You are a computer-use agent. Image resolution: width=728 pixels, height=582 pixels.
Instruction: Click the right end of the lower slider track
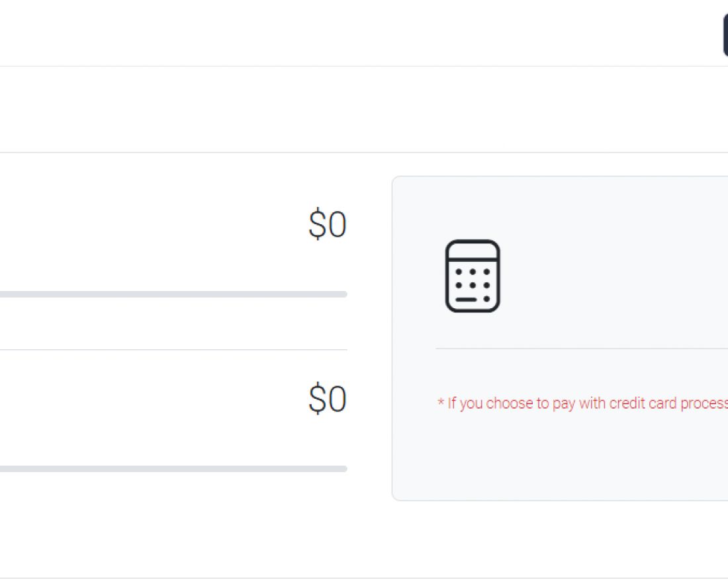point(344,469)
